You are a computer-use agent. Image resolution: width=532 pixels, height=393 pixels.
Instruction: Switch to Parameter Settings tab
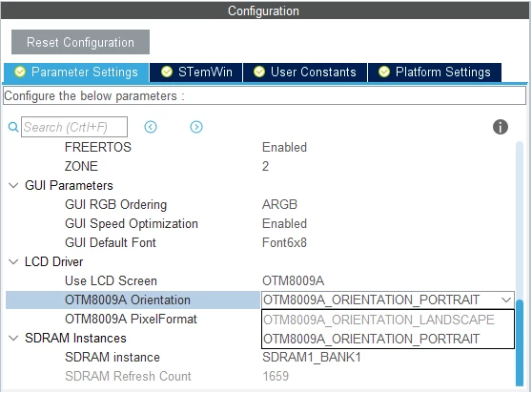click(76, 72)
